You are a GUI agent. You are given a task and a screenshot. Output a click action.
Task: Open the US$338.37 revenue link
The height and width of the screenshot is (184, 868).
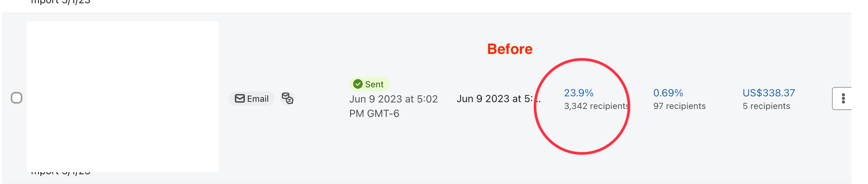(769, 93)
